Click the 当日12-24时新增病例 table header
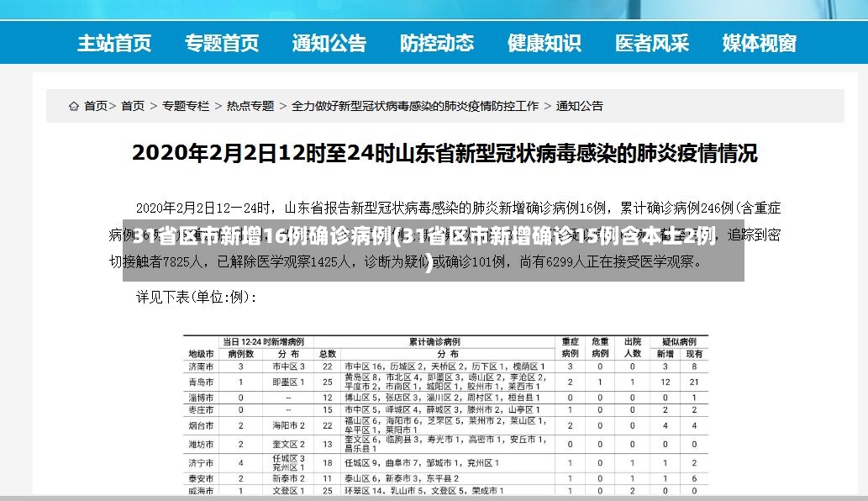This screenshot has width=868, height=501. (263, 341)
